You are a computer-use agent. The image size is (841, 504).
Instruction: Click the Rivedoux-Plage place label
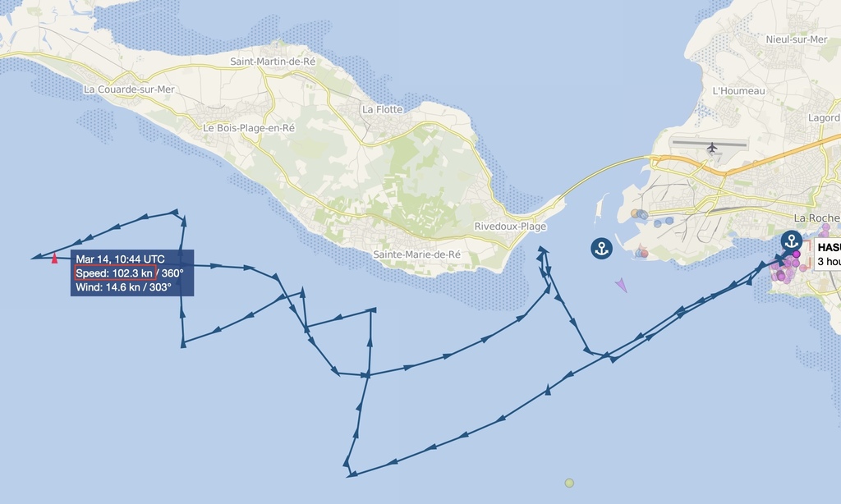pos(510,227)
